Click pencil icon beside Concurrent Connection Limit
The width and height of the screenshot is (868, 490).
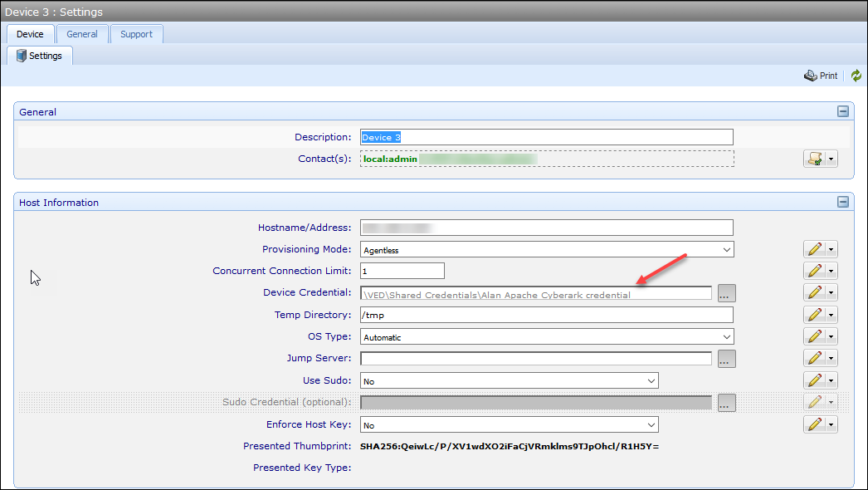click(815, 271)
